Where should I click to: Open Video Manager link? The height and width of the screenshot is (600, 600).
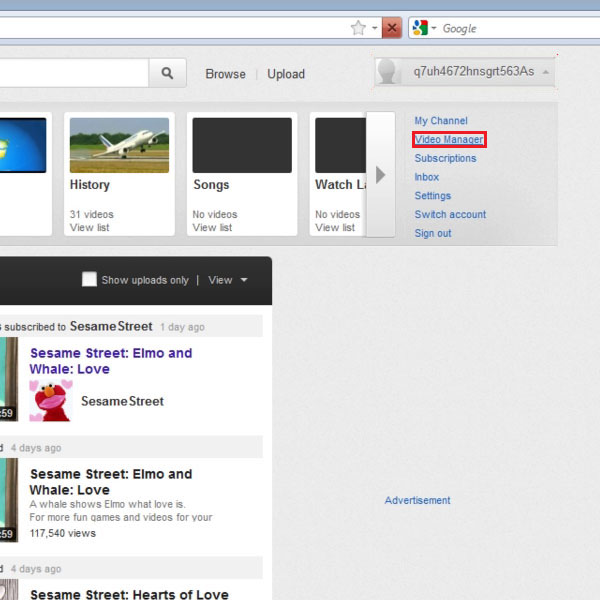coord(449,140)
